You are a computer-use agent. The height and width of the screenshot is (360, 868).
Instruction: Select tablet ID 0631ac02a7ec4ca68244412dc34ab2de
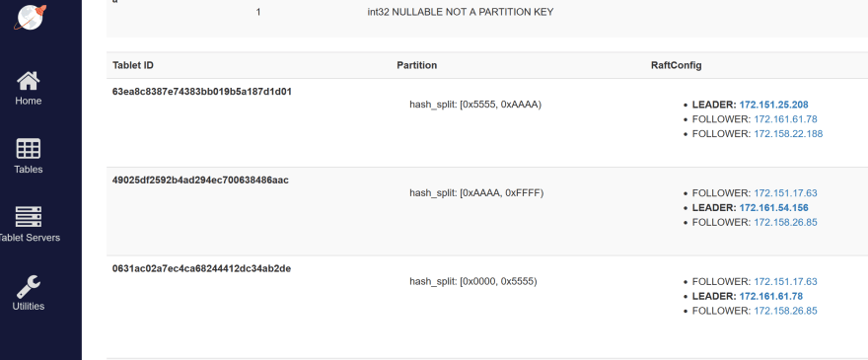(x=201, y=268)
